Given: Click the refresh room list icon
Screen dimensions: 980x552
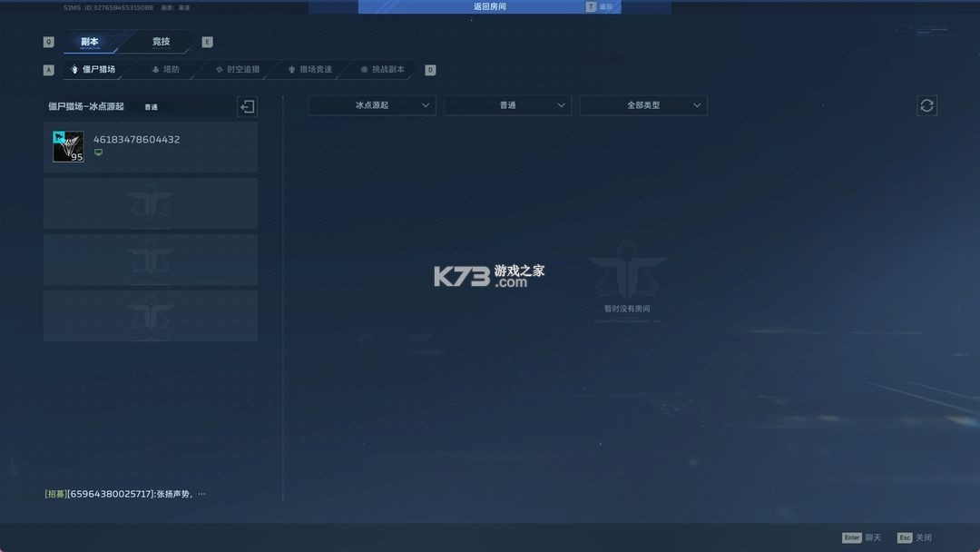Looking at the screenshot, I should click(926, 105).
